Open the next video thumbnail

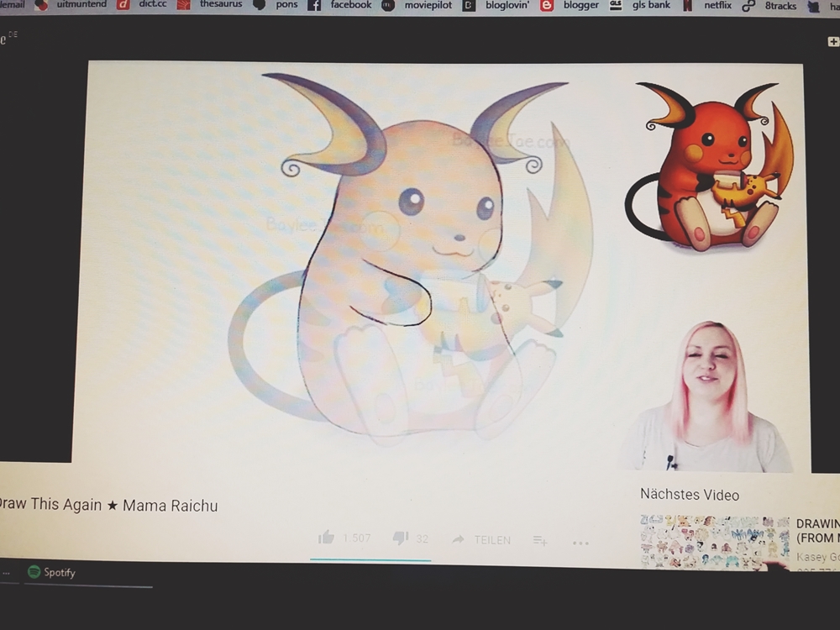coord(715,542)
